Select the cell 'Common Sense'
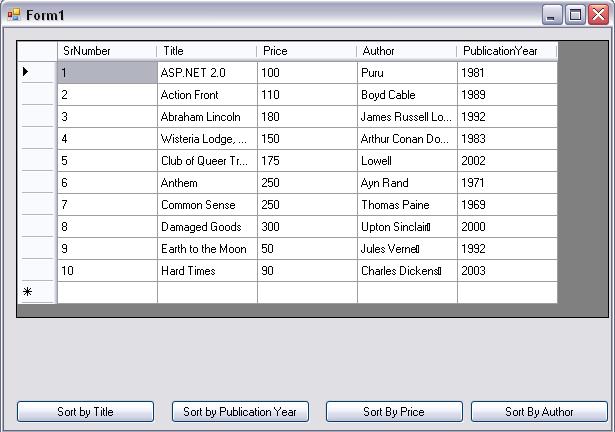615x432 pixels. coord(207,204)
